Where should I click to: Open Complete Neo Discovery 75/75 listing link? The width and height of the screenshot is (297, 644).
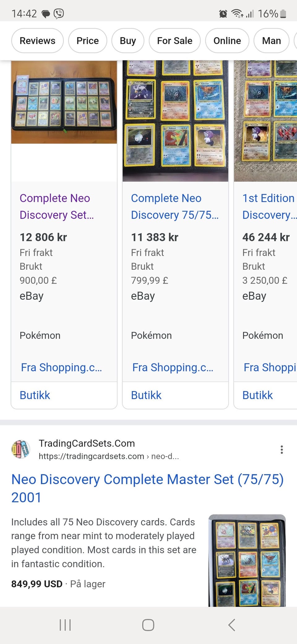(174, 207)
